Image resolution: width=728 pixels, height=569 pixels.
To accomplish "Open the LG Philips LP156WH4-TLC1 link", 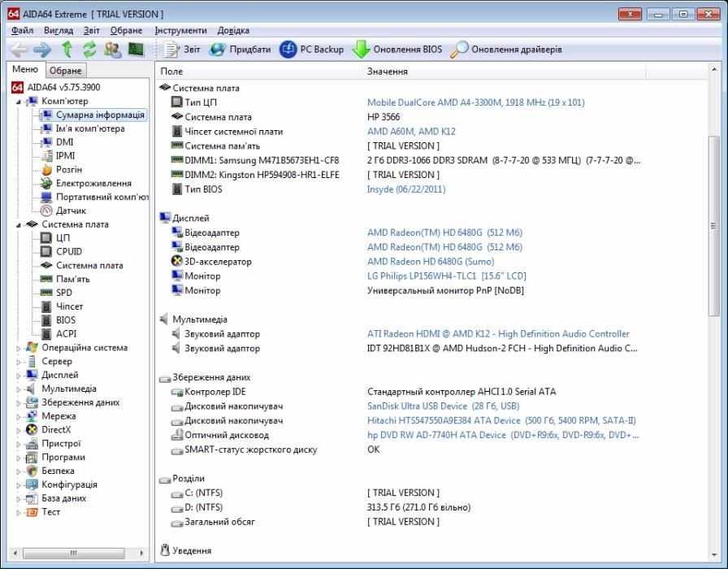I will point(446,276).
